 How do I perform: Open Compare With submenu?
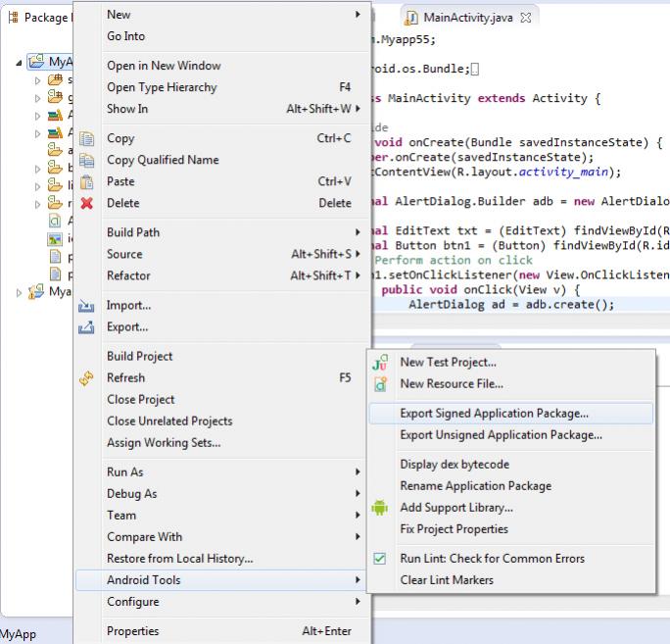pyautogui.click(x=221, y=537)
